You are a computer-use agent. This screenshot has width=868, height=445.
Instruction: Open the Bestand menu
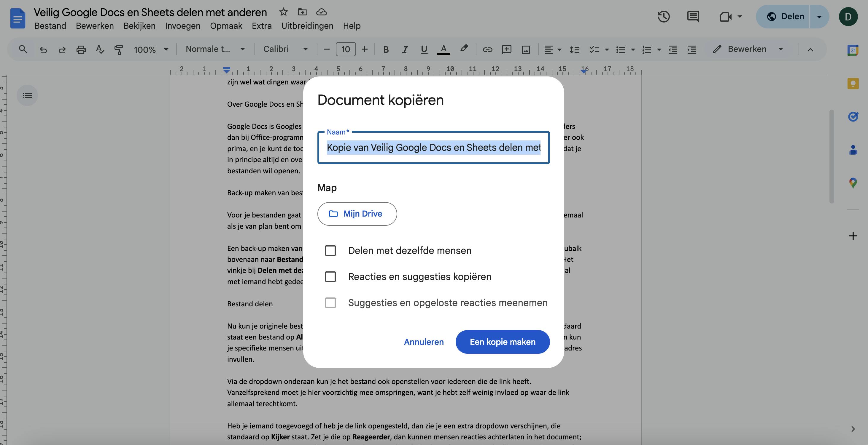tap(50, 26)
